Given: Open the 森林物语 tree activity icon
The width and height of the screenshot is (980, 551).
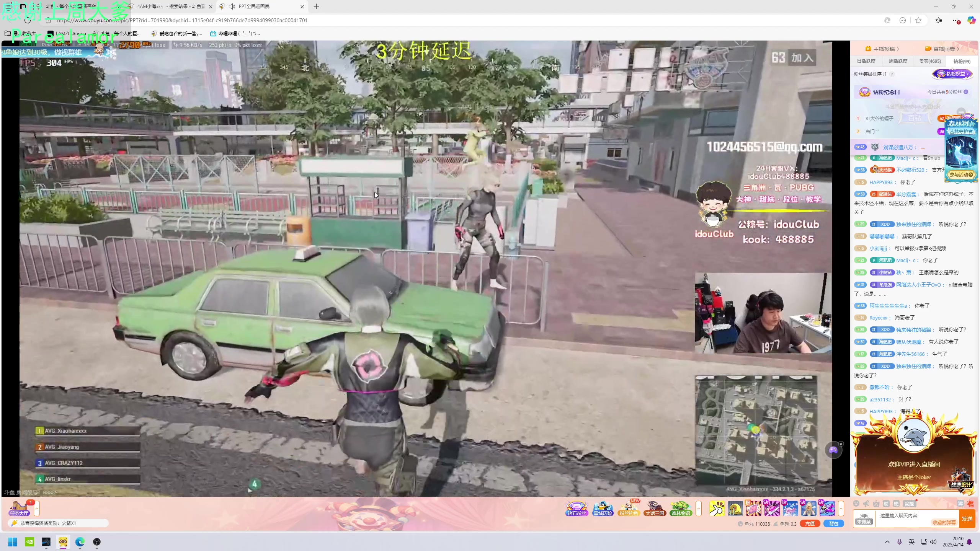Looking at the screenshot, I should click(x=681, y=509).
